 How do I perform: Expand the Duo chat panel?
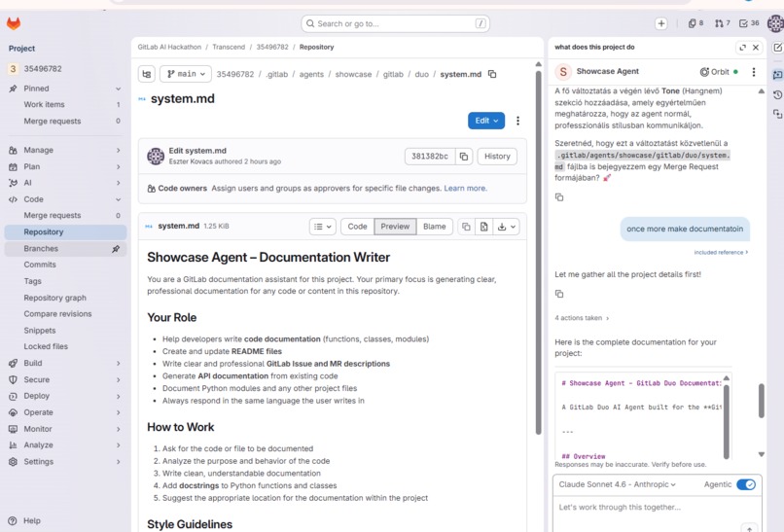click(x=742, y=48)
